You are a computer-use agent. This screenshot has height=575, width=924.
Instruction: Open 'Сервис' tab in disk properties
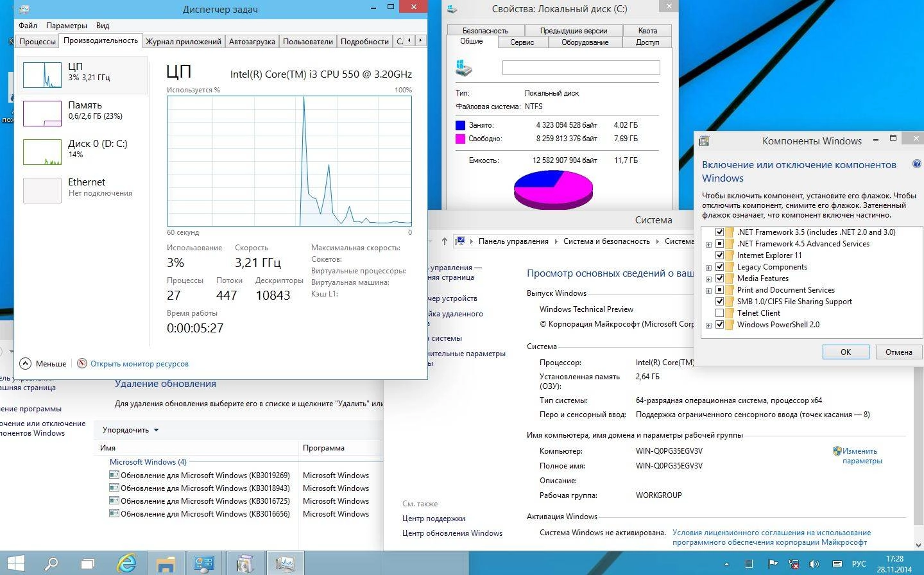tap(522, 42)
